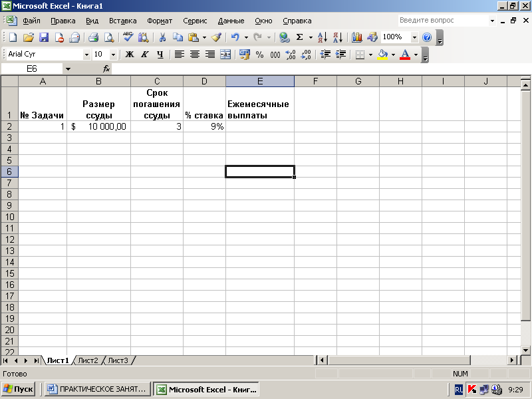Run the spelling check
This screenshot has height=399, width=532.
coord(128,37)
